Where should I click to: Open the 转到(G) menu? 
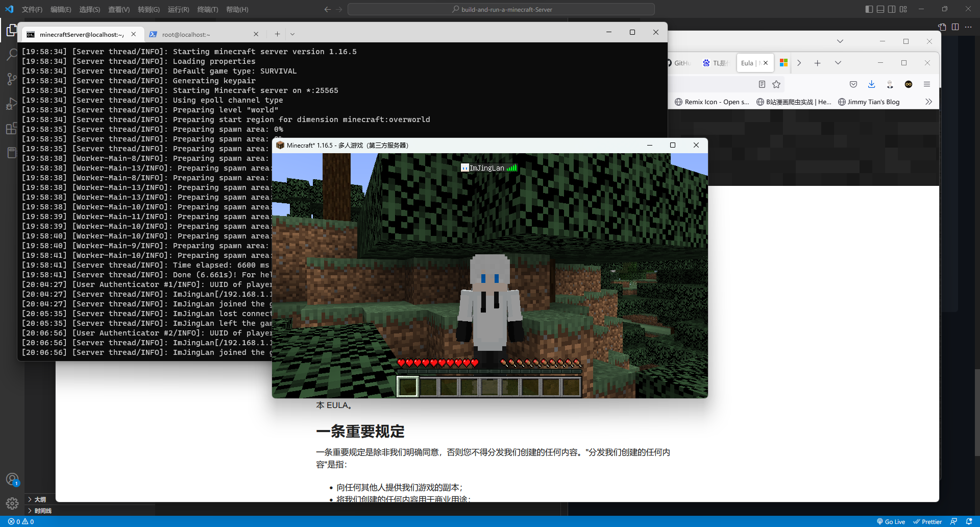click(149, 9)
